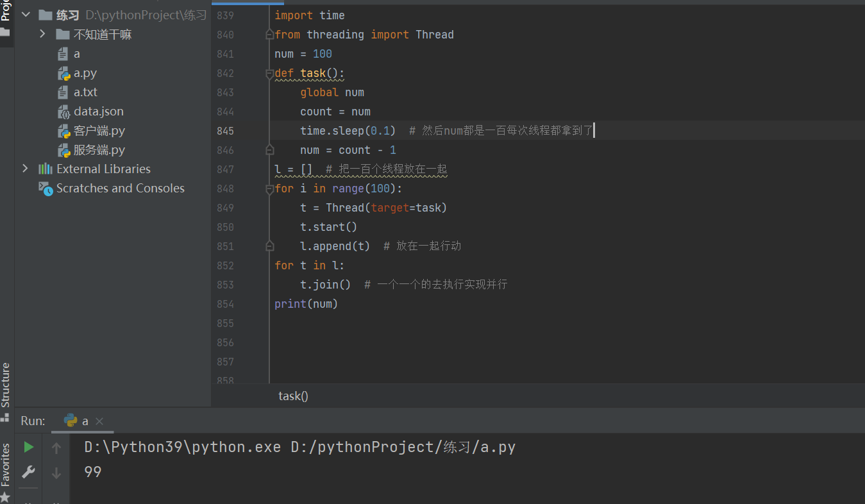Screen dimensions: 865x504
Task: Click the python.exe command line in the console
Action: click(x=300, y=447)
